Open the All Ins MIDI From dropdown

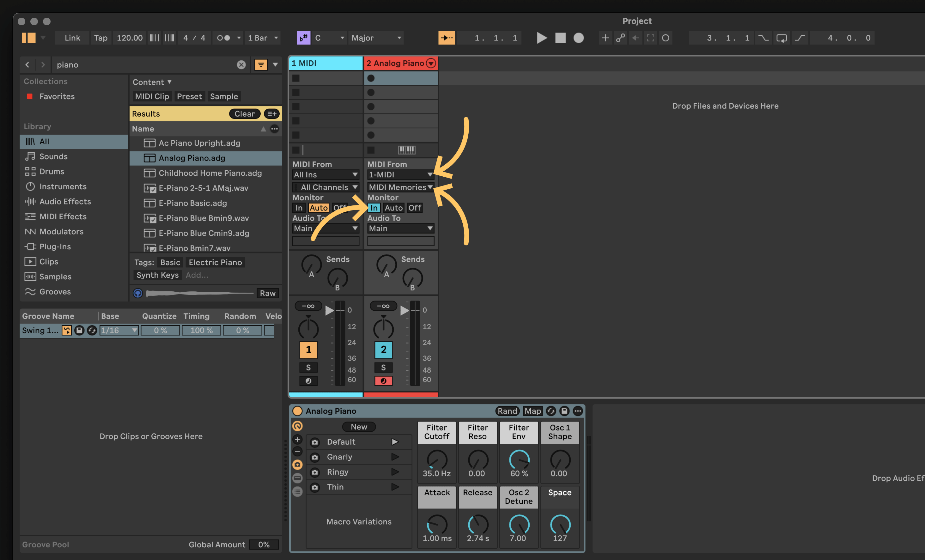pos(326,174)
